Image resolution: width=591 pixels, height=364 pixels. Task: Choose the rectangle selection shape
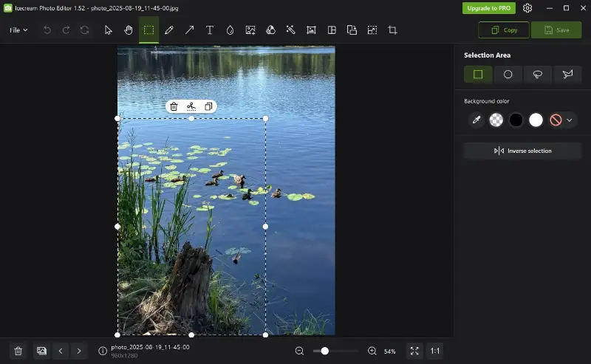(478, 75)
